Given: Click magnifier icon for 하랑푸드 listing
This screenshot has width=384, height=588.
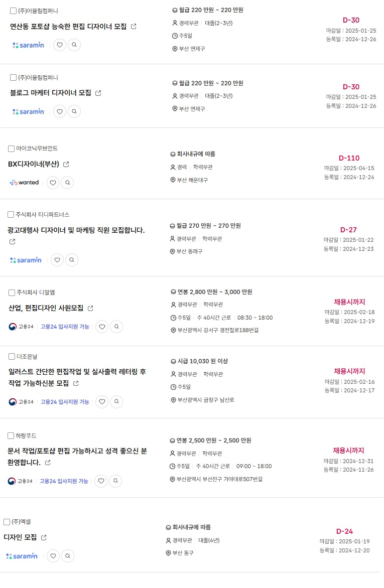Looking at the screenshot, I should [115, 481].
